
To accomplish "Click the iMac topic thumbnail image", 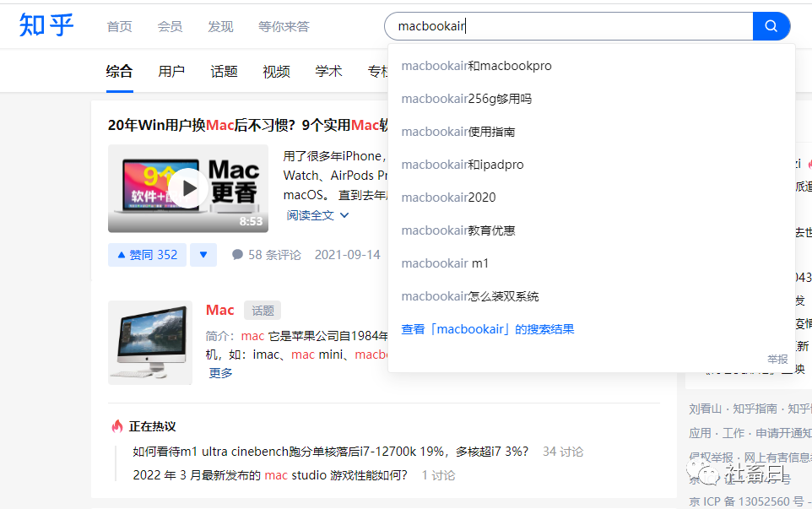I will click(x=150, y=342).
